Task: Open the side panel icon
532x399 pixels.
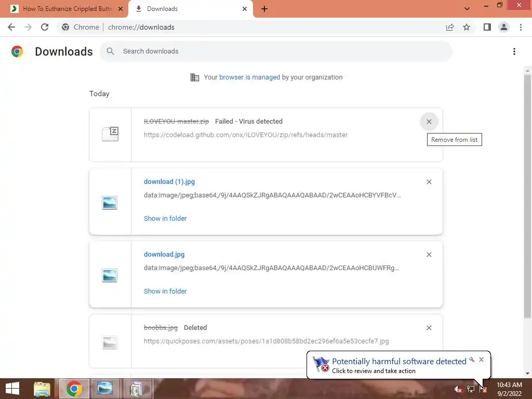Action: pyautogui.click(x=487, y=27)
